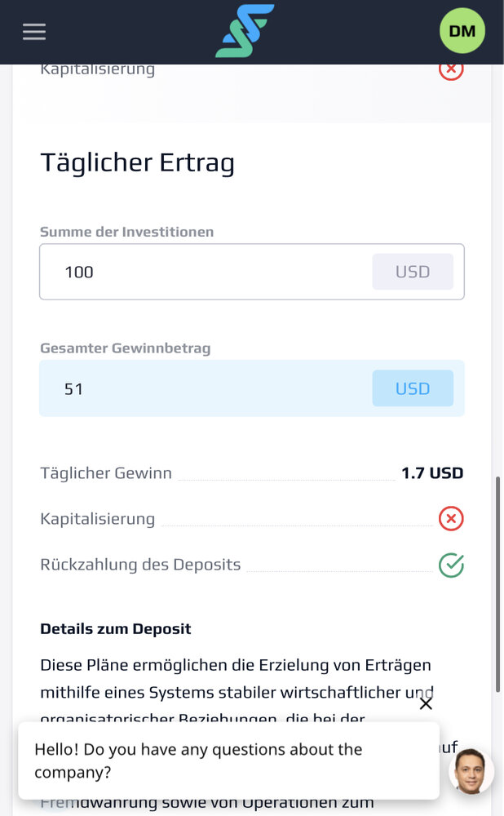Click the Rückzahlung des Deposits label
The height and width of the screenshot is (816, 504).
(140, 565)
